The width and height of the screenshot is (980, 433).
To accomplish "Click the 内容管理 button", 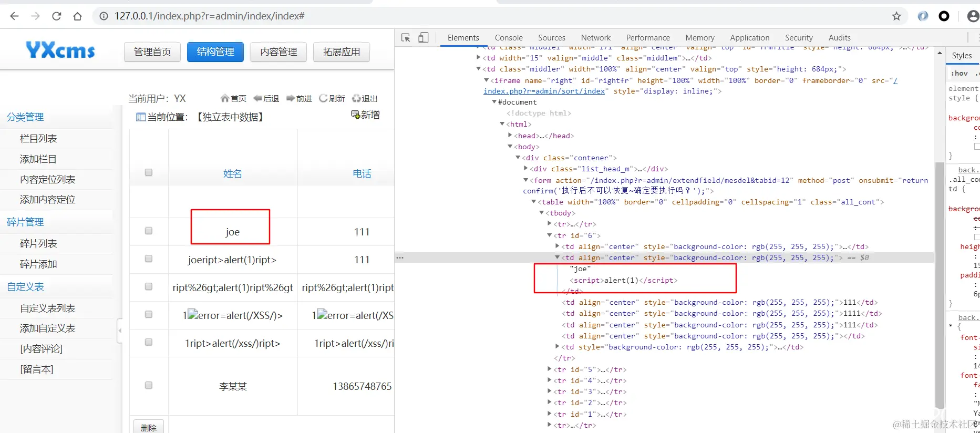I will (x=278, y=52).
